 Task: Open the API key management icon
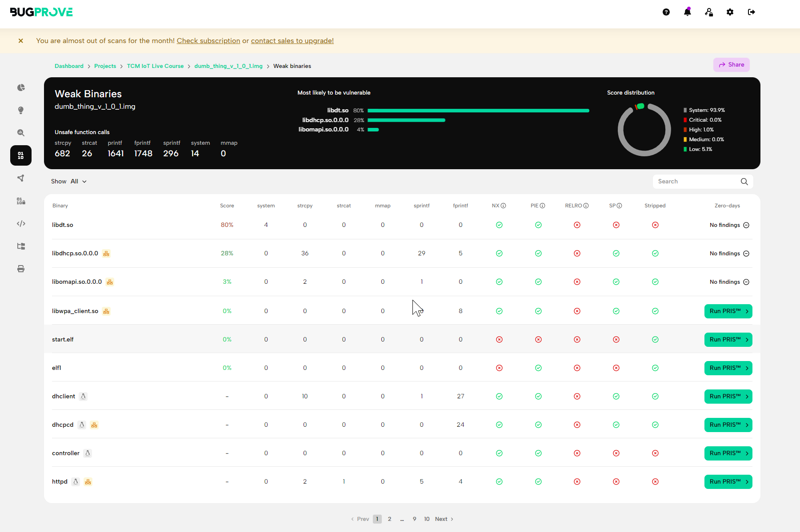[708, 12]
